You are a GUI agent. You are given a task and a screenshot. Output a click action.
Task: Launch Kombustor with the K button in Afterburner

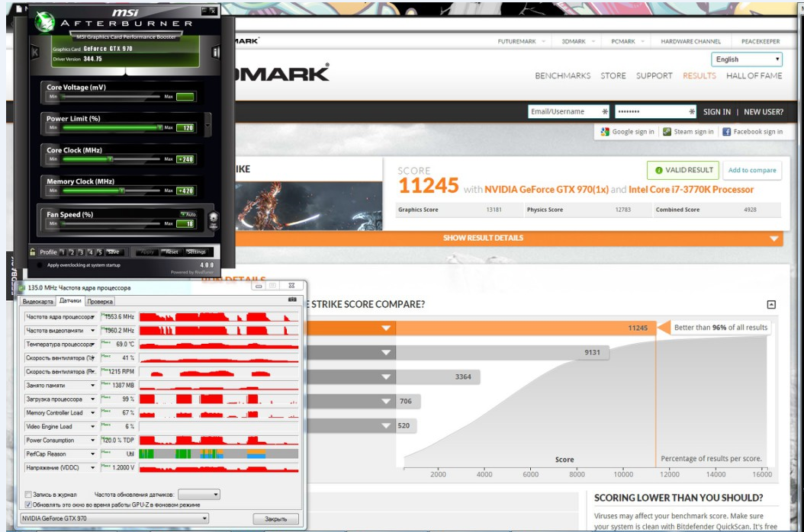[35, 52]
